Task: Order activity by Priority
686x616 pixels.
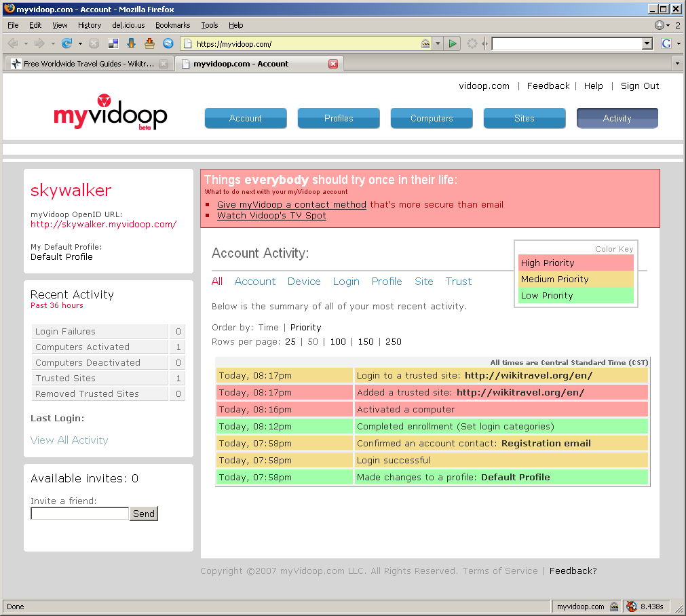Action: coord(306,327)
